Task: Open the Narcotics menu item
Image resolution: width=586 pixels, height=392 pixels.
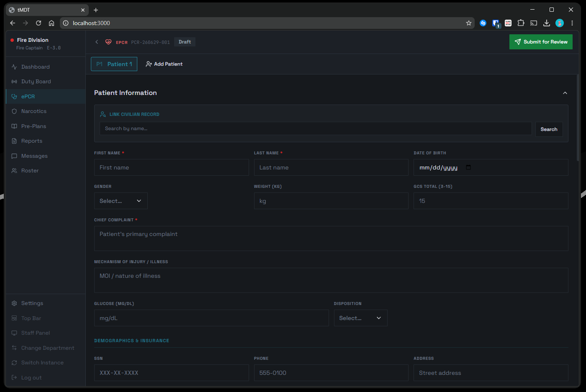Action: pos(46,111)
